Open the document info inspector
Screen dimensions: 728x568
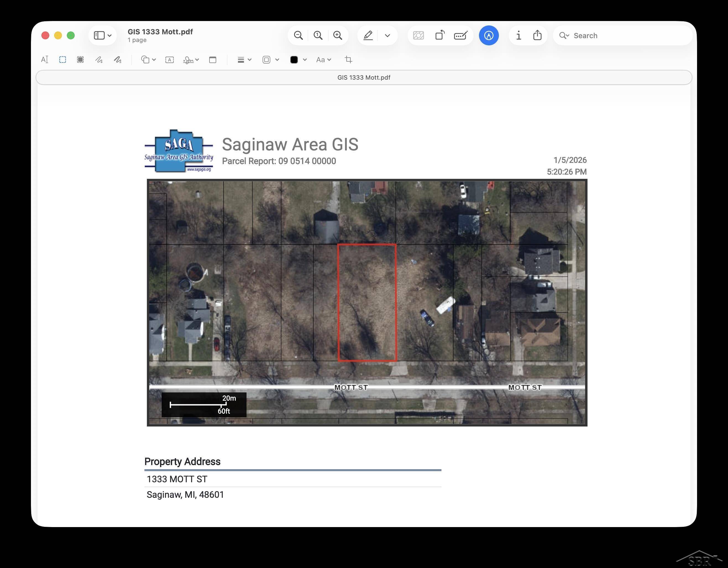(518, 35)
